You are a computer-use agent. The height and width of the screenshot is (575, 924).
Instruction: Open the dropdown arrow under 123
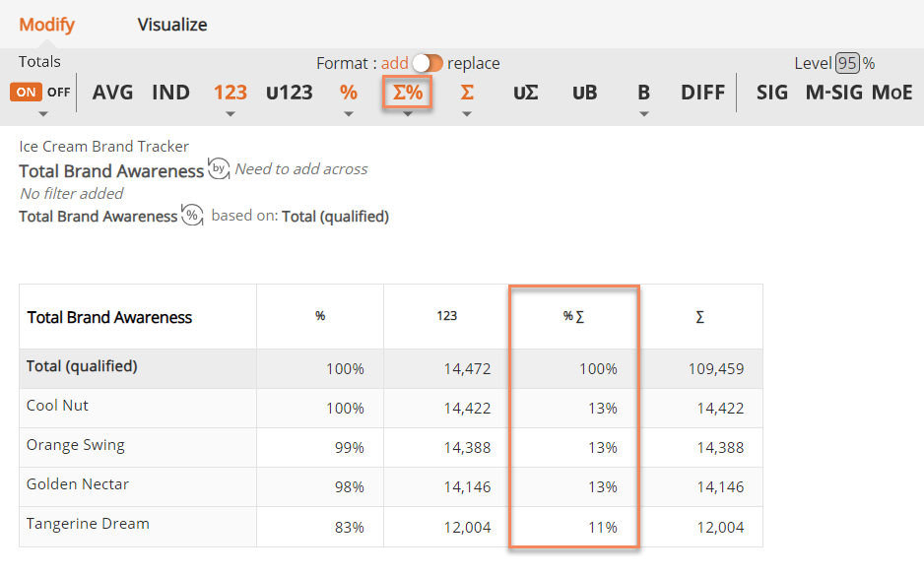click(231, 114)
